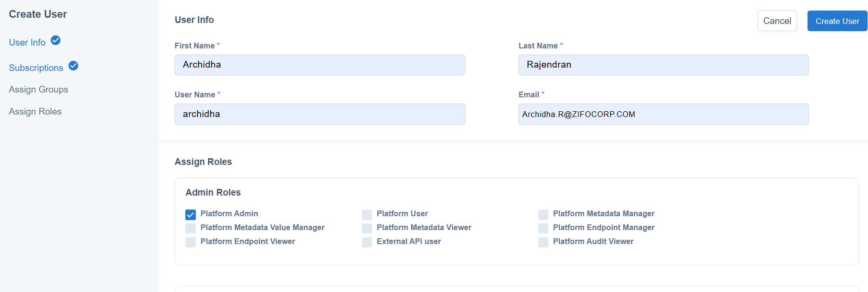Focus the Email input field

pyautogui.click(x=663, y=114)
